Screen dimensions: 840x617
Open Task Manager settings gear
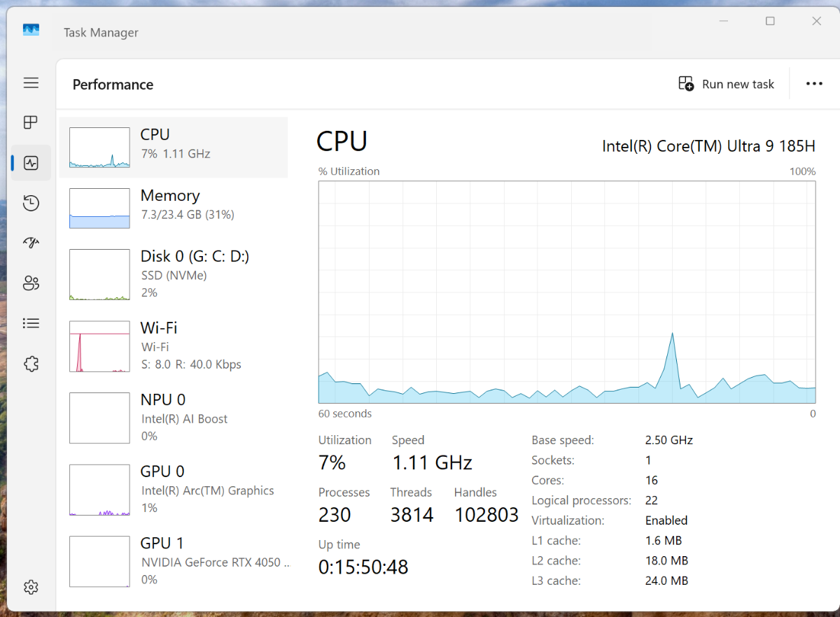point(31,587)
